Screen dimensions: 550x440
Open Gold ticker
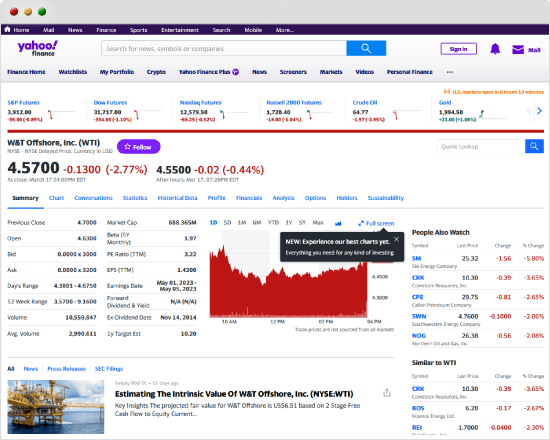point(445,102)
